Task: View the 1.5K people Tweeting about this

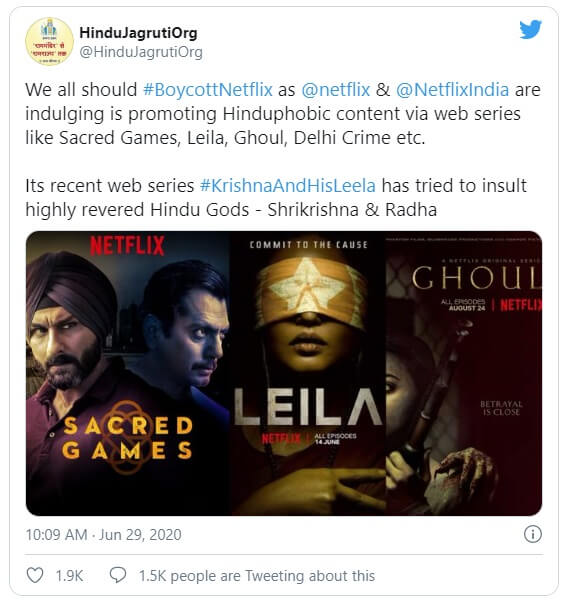Action: 257,576
